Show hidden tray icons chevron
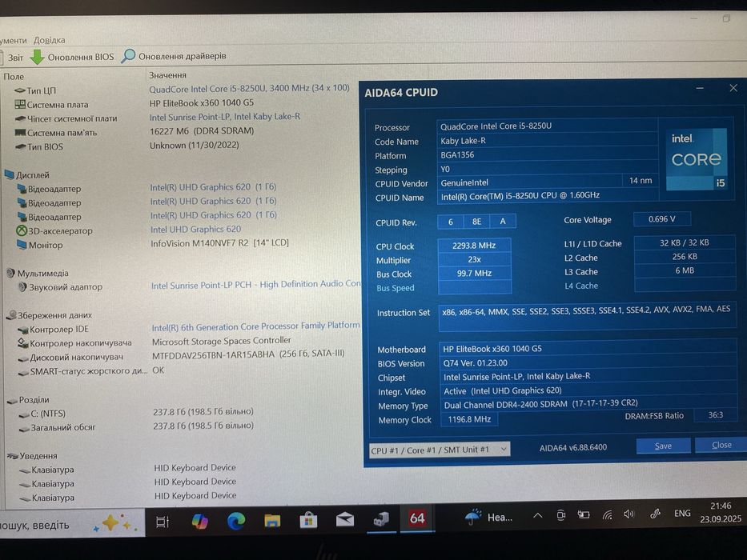 (x=537, y=516)
